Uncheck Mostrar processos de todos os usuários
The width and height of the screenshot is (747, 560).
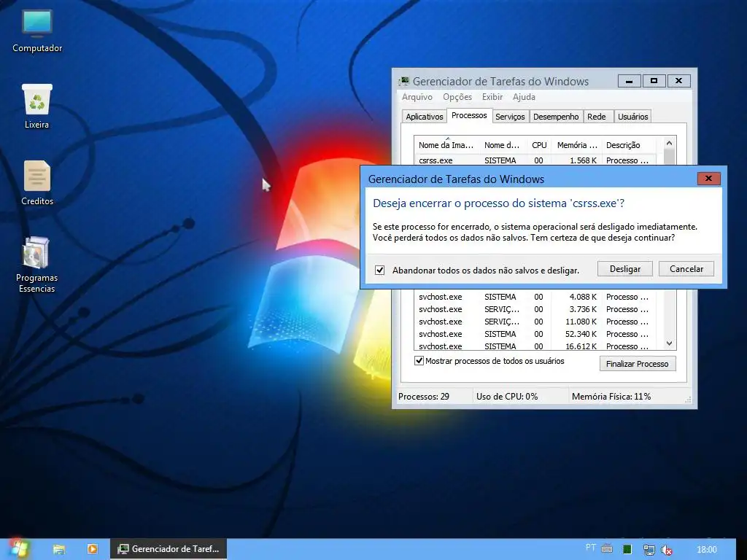pyautogui.click(x=419, y=361)
